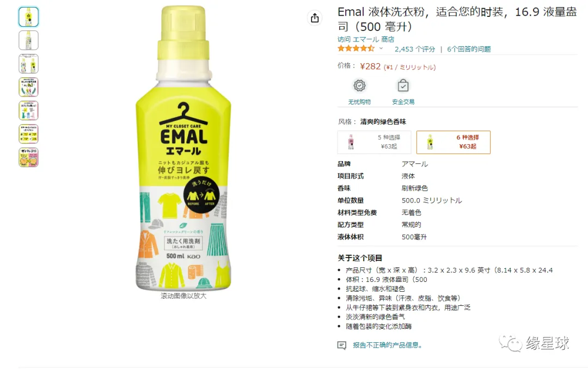Viewport: 588px width, 369px height.
Task: Select the seventh thumbnail at bottom
Action: coord(28,157)
